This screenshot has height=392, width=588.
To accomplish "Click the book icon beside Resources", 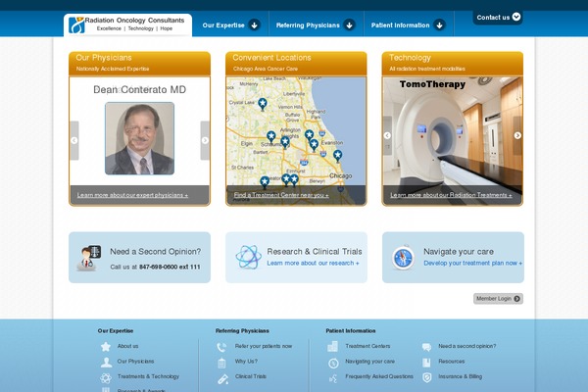I will point(426,363).
